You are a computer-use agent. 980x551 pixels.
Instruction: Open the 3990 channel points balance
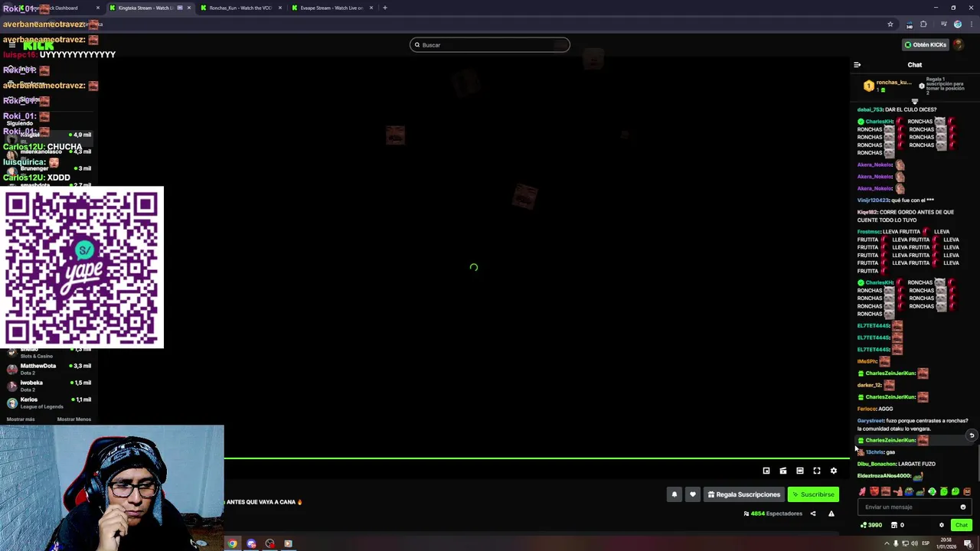tap(871, 525)
